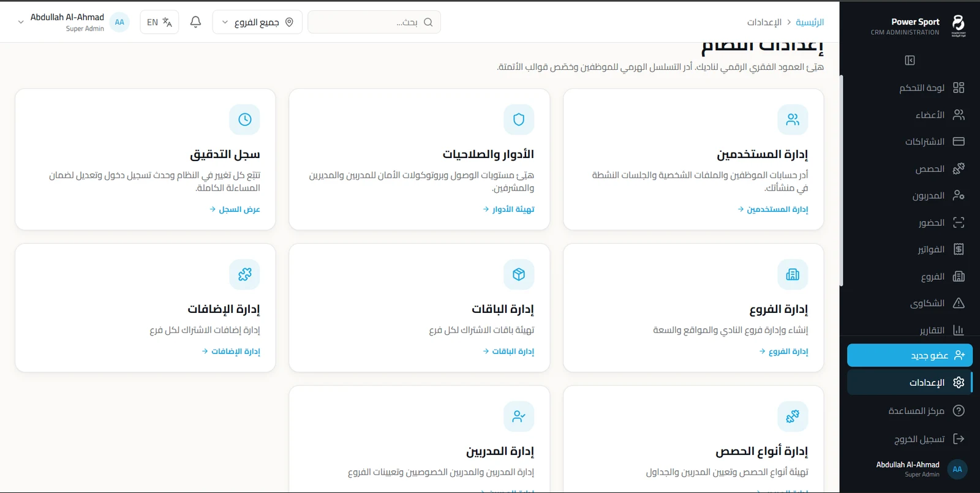Click the إدارة الباقات box icon
This screenshot has height=493, width=980.
click(519, 274)
